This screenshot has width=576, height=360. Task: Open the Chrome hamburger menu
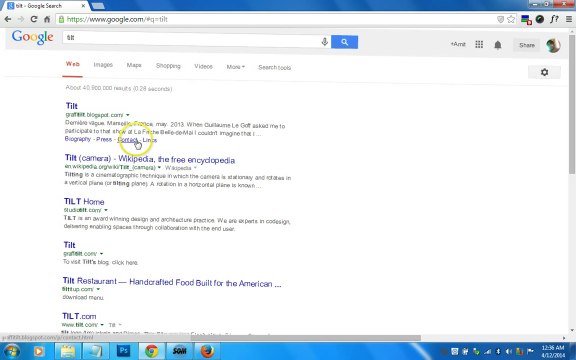tap(568, 19)
